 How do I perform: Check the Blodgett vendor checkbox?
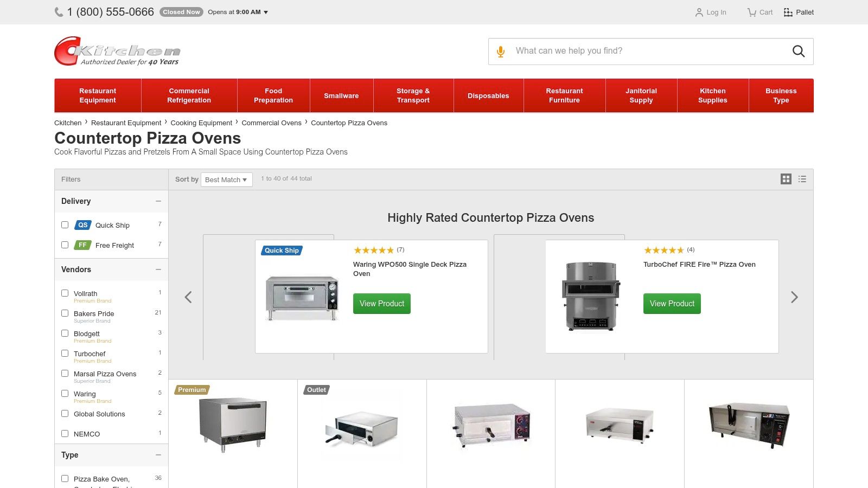coord(65,333)
